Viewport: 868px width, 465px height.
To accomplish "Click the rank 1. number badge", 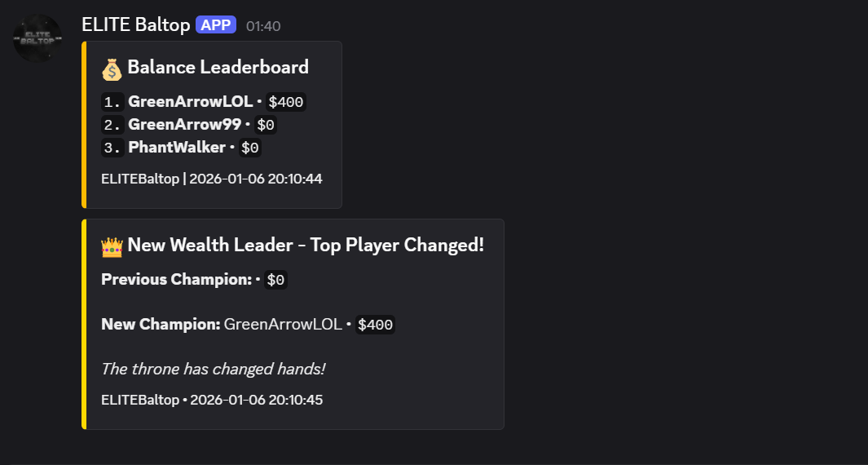I will coord(112,102).
